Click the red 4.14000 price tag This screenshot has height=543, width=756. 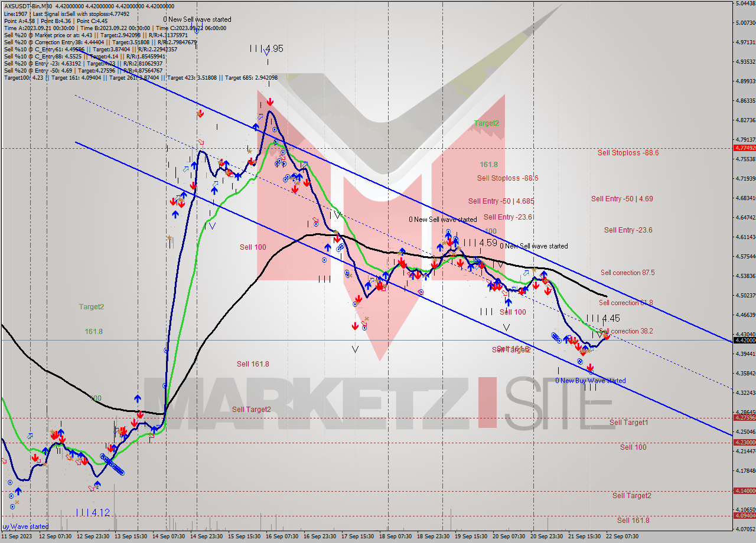click(x=744, y=490)
